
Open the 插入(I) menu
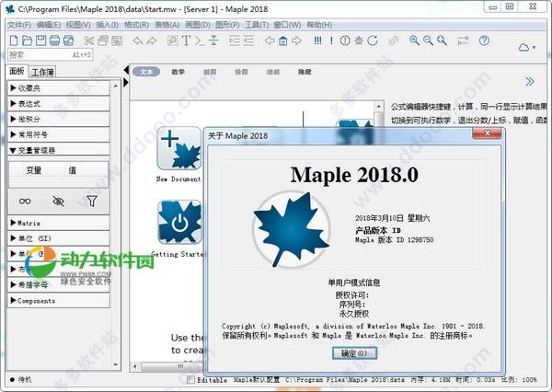(108, 25)
